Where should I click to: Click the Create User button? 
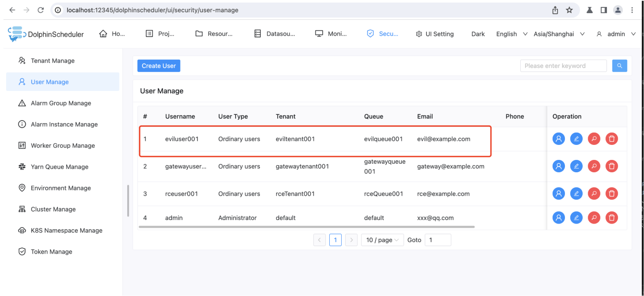pos(158,66)
